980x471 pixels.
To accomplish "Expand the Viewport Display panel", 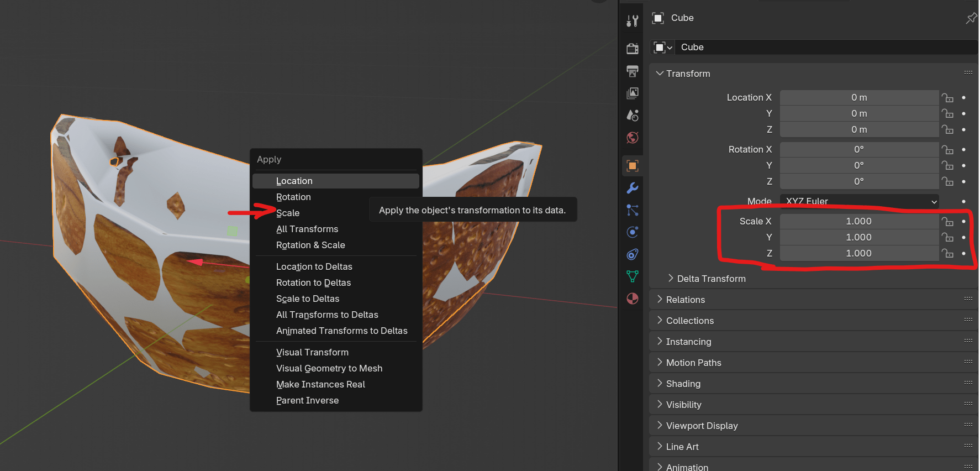I will pyautogui.click(x=660, y=426).
